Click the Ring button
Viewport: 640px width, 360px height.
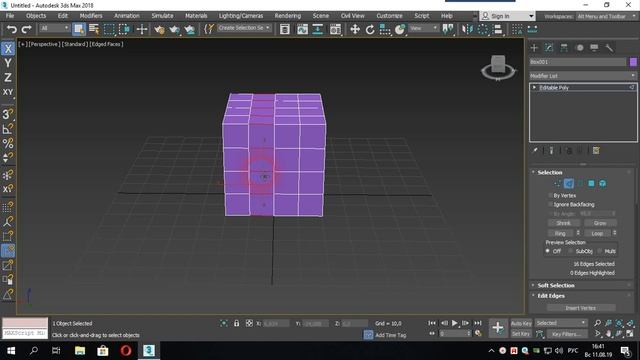click(560, 233)
